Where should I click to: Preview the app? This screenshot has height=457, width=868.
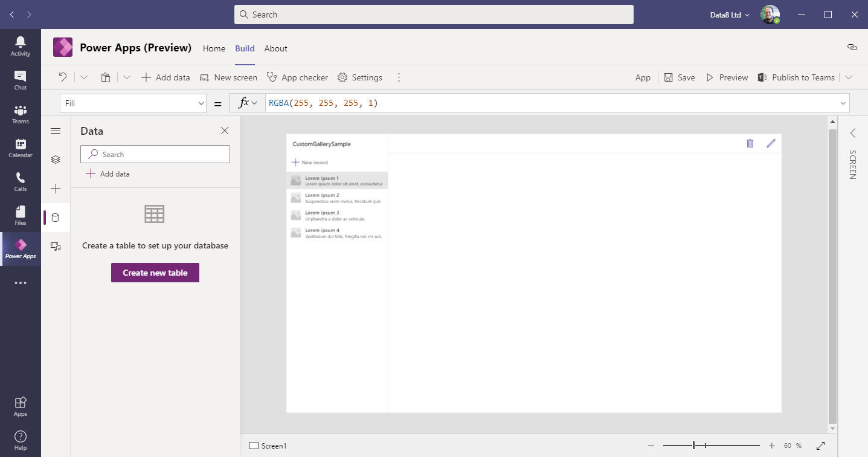[x=727, y=77]
